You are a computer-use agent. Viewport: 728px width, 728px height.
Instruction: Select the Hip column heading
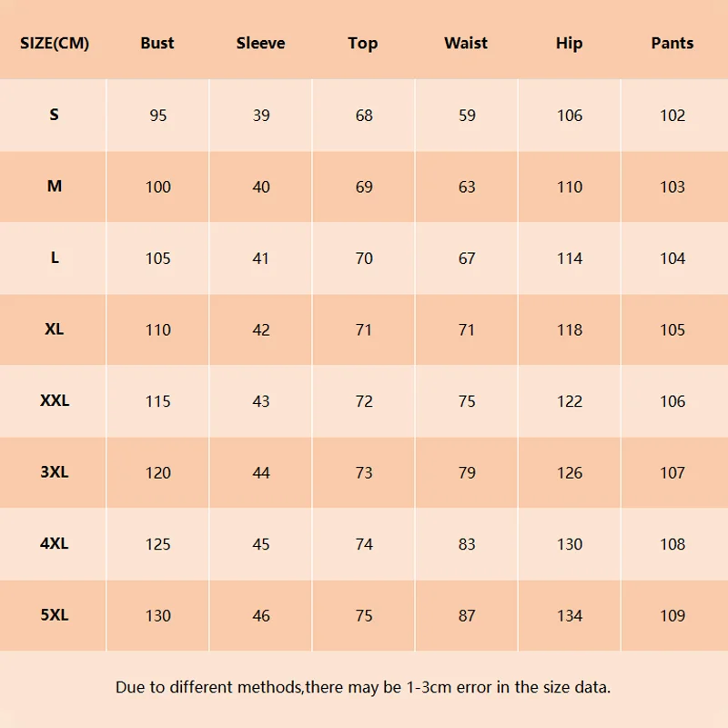pos(570,44)
